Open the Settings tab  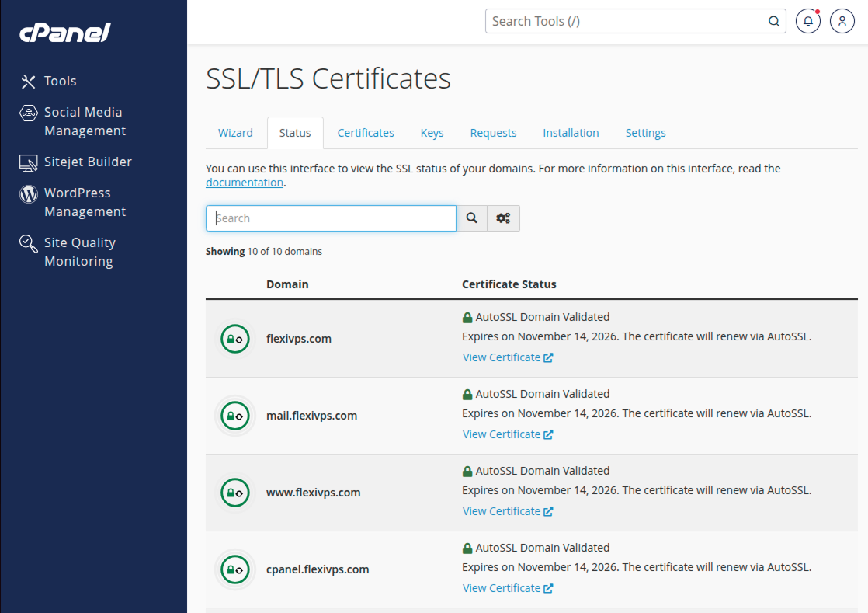point(645,133)
